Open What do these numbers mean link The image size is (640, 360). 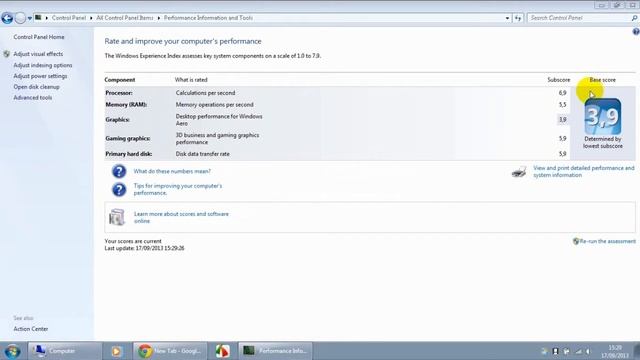click(x=172, y=171)
